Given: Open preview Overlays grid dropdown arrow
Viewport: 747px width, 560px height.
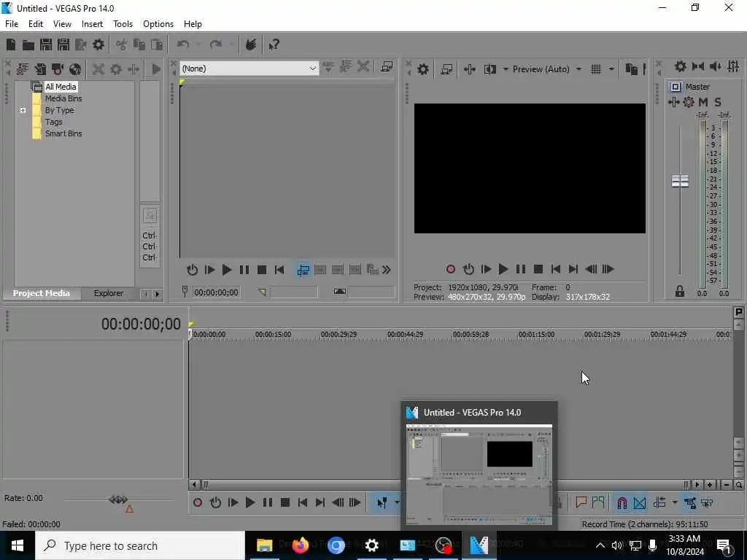Looking at the screenshot, I should (611, 69).
